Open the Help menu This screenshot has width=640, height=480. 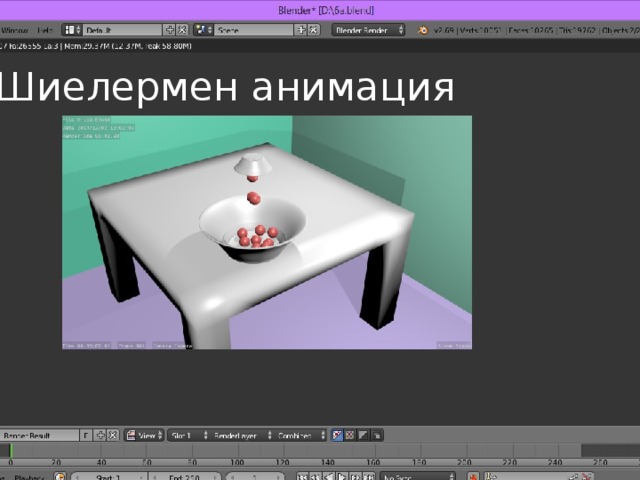pyautogui.click(x=45, y=30)
